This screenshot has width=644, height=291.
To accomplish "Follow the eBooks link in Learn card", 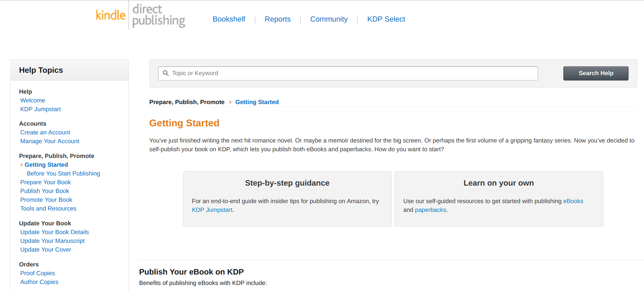I will pyautogui.click(x=573, y=201).
